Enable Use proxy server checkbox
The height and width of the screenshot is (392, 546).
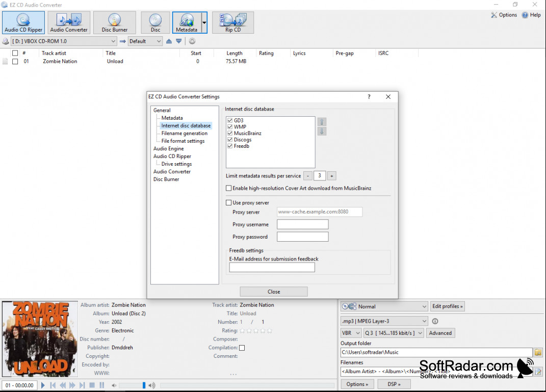[229, 202]
